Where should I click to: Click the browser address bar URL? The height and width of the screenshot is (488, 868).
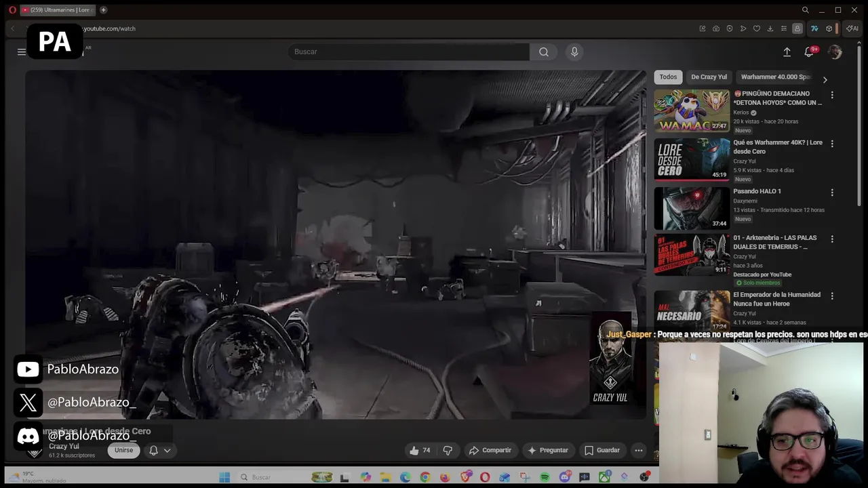coord(109,28)
